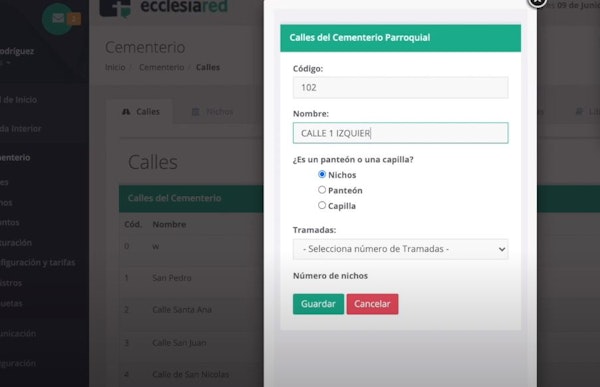Go to Inicio breadcrumb link

coord(115,67)
